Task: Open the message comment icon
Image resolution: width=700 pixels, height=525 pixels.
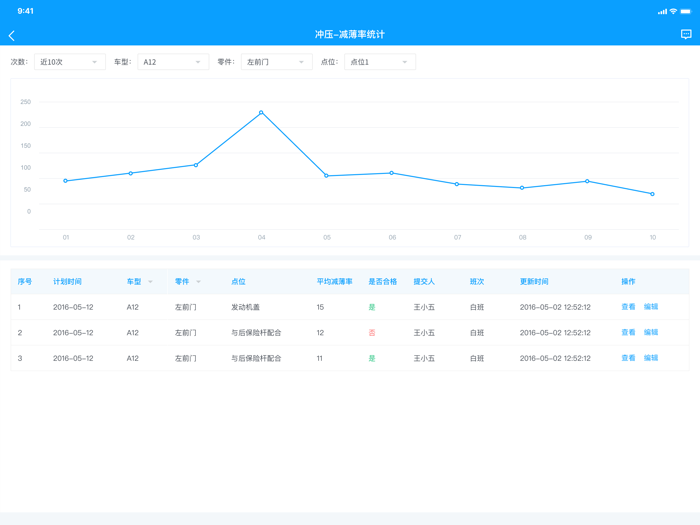Action: pos(686,34)
